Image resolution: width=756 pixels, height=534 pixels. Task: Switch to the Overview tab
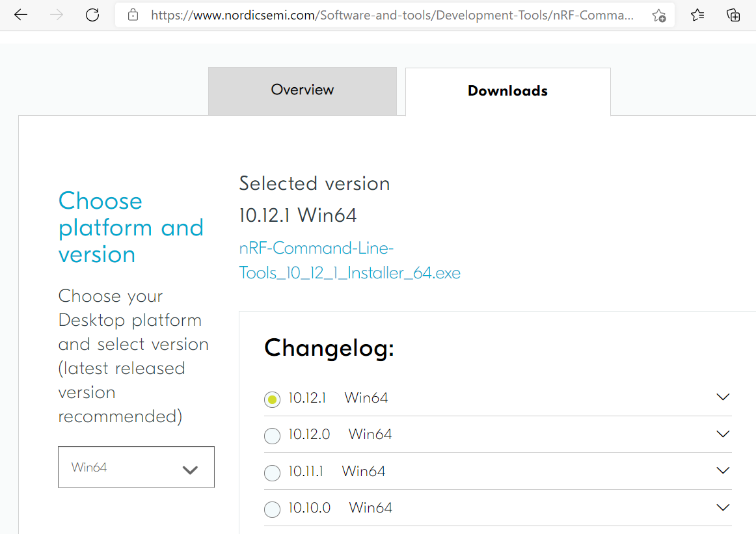[303, 90]
